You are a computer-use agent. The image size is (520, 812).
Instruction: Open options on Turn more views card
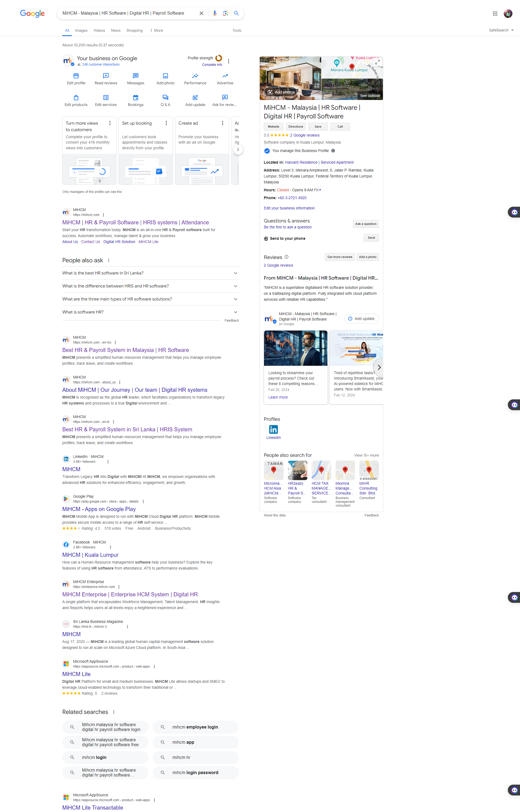pyautogui.click(x=110, y=123)
